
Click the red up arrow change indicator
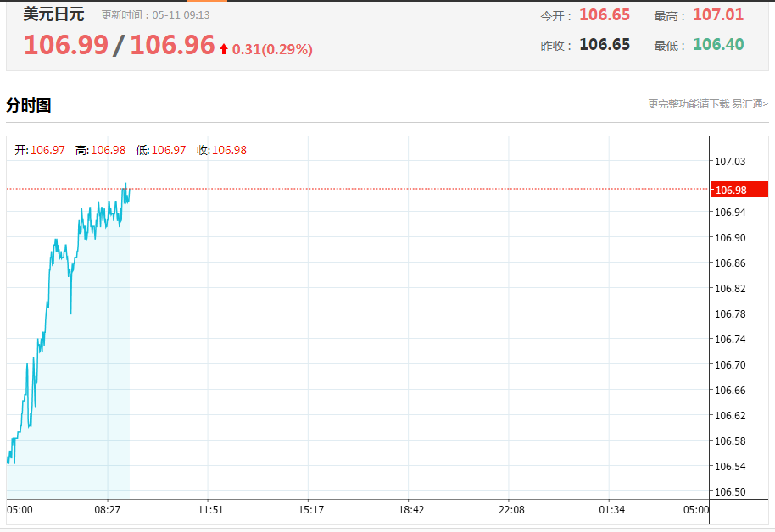pyautogui.click(x=224, y=50)
